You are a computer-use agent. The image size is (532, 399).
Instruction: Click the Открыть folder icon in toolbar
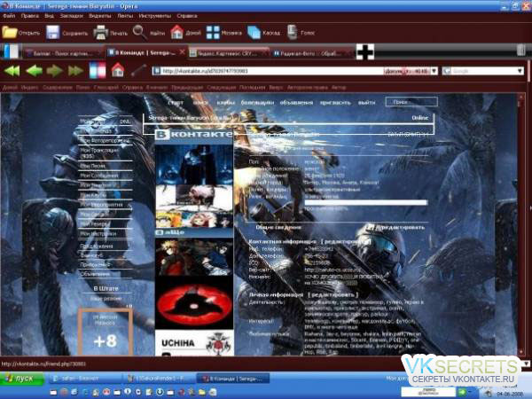(10, 33)
